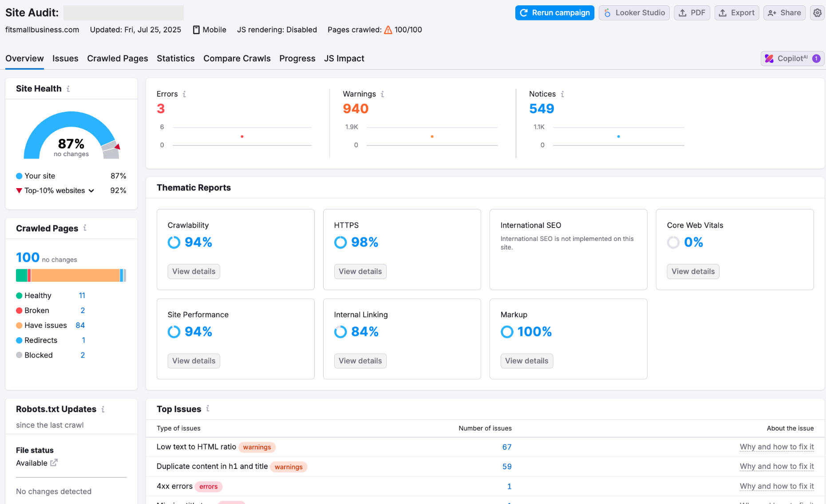Image resolution: width=826 pixels, height=504 pixels.
Task: Go to the Statistics tab
Action: point(176,59)
